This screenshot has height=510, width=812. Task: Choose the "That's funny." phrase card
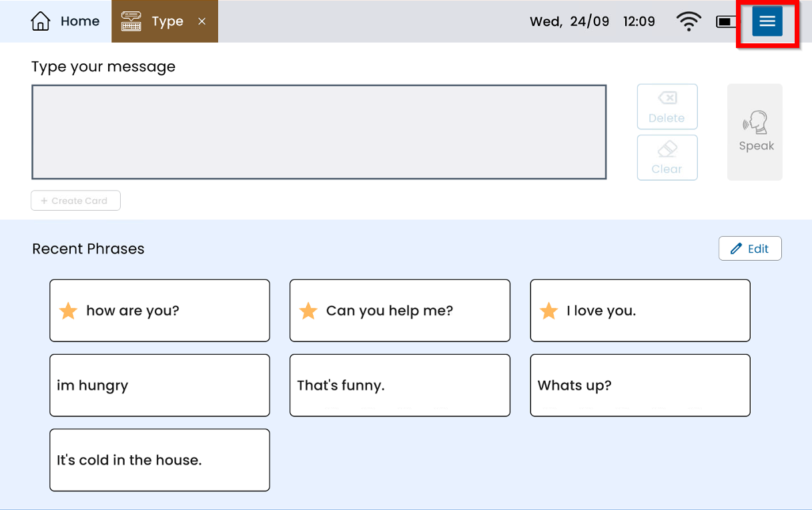(400, 385)
